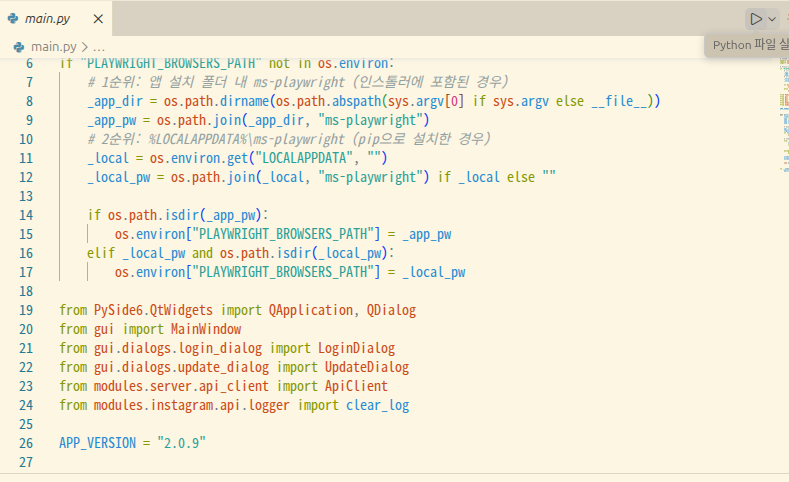Click UpdateDialog import name

click(363, 366)
